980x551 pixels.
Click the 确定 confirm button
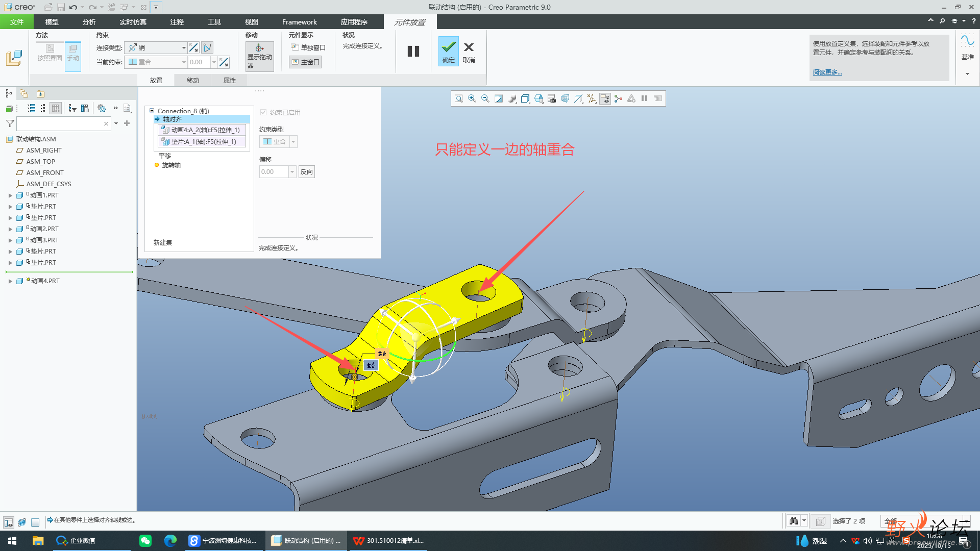[x=448, y=51]
